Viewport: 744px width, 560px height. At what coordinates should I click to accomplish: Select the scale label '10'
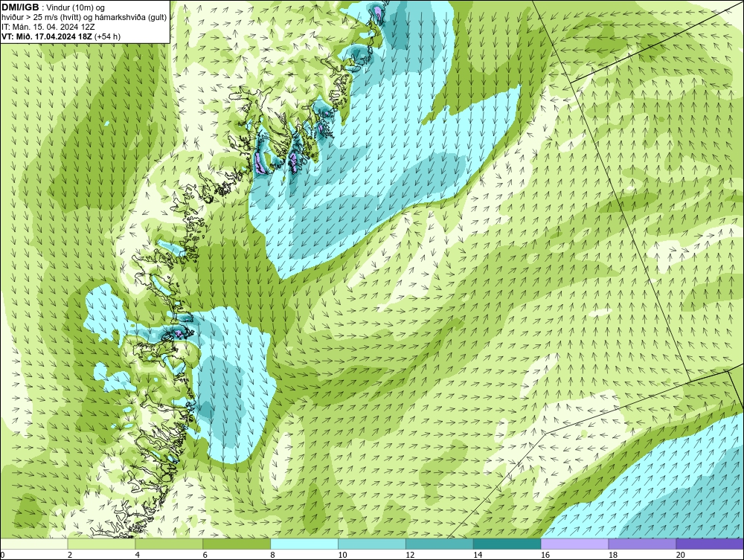pos(342,555)
